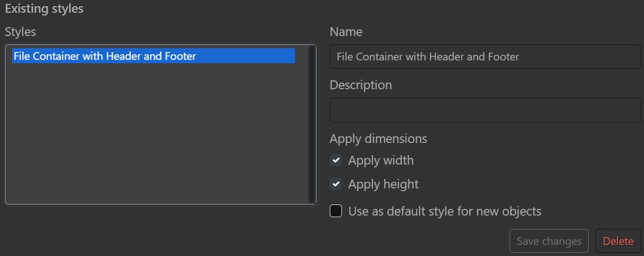Enable Use as default style for new objects
The height and width of the screenshot is (256, 644).
coord(336,211)
